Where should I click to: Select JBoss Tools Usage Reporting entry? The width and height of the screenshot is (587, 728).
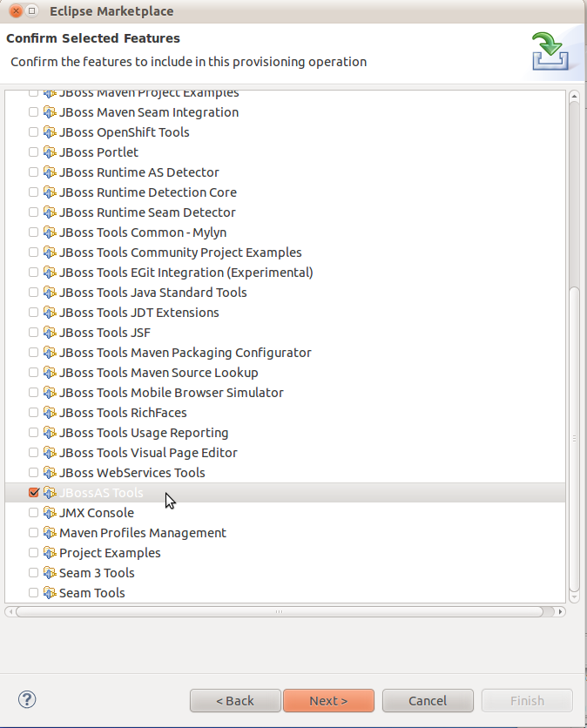tap(144, 433)
